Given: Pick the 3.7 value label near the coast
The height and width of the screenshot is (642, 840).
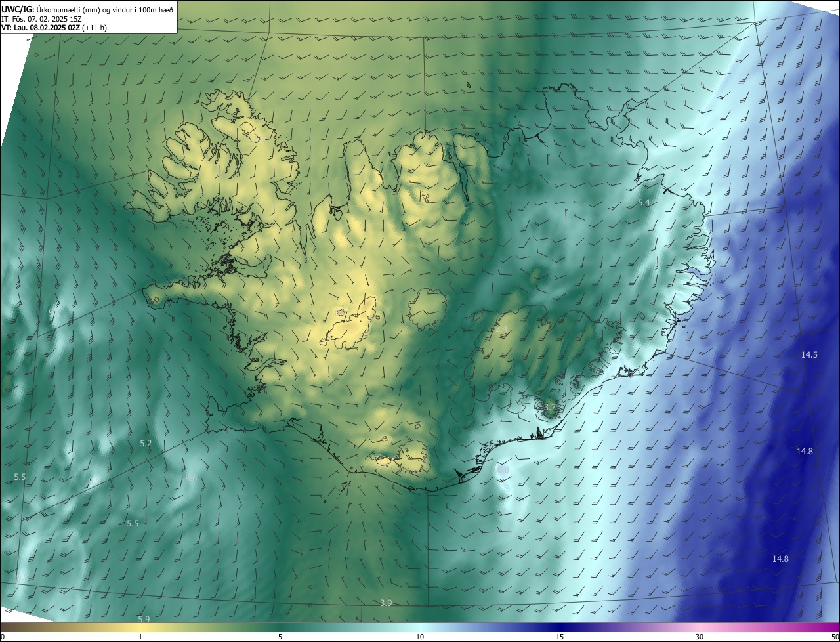Looking at the screenshot, I should pyautogui.click(x=550, y=408).
